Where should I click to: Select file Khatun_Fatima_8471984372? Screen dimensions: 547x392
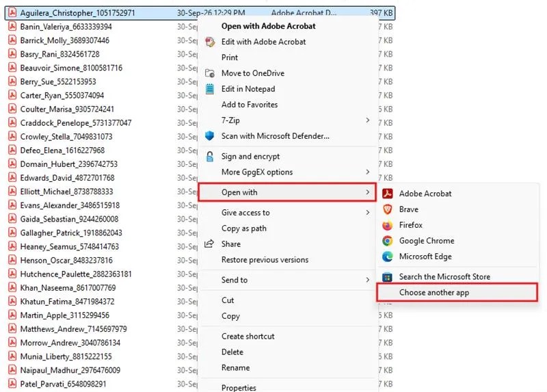tap(67, 301)
